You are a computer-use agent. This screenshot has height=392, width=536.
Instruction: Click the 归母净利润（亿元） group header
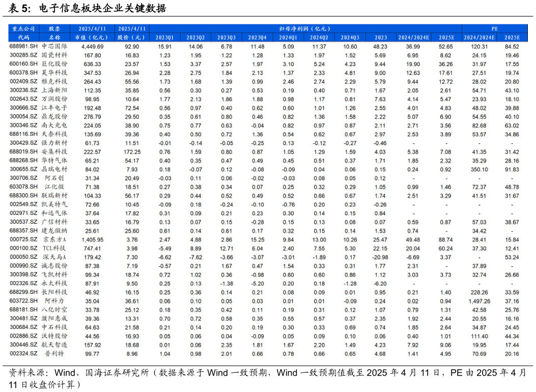tap(305, 28)
